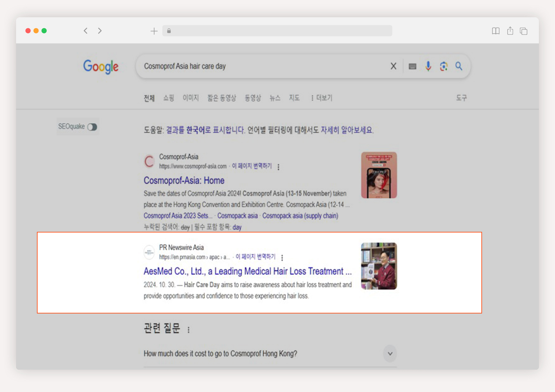Click the Google logo
Image resolution: width=555 pixels, height=392 pixels.
click(x=101, y=66)
